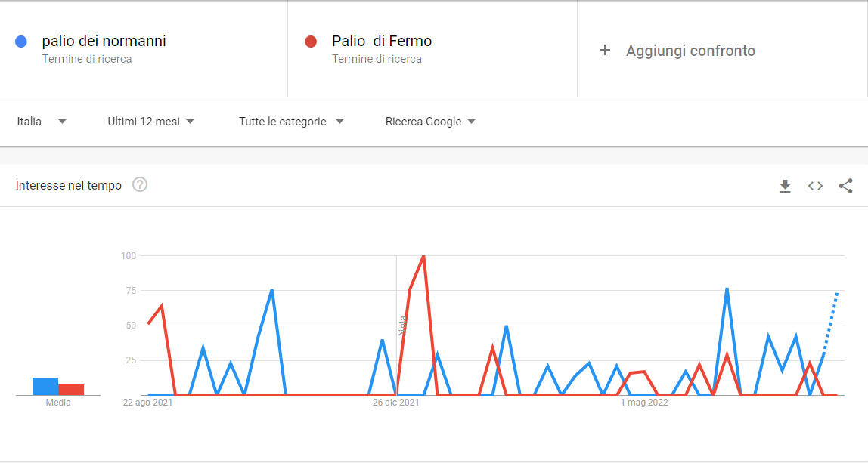The image size is (868, 463).
Task: Expand the Ricerca Google search type menu
Action: point(430,121)
